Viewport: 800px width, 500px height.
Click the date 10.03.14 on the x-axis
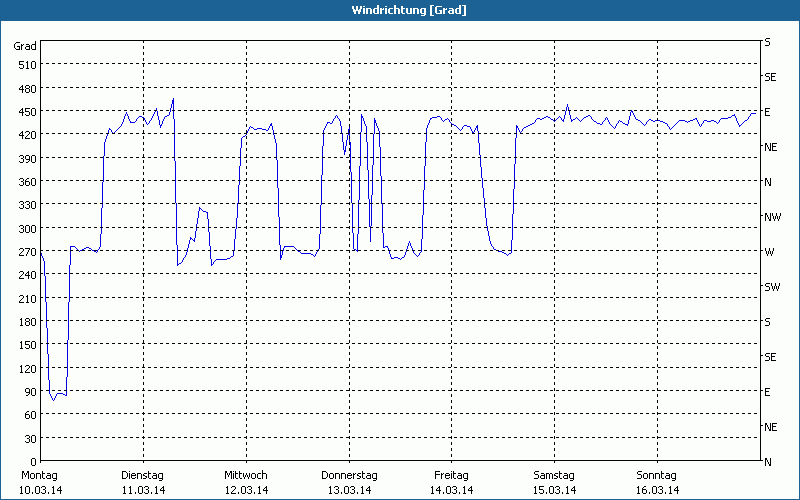(41, 490)
